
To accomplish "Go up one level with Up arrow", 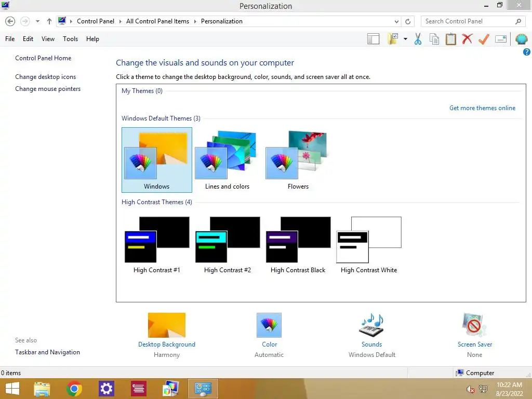I will coord(49,21).
